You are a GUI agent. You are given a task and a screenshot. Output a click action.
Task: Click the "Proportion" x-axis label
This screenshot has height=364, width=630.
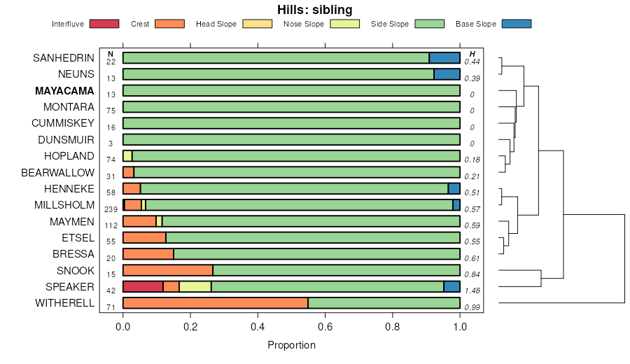(x=291, y=345)
